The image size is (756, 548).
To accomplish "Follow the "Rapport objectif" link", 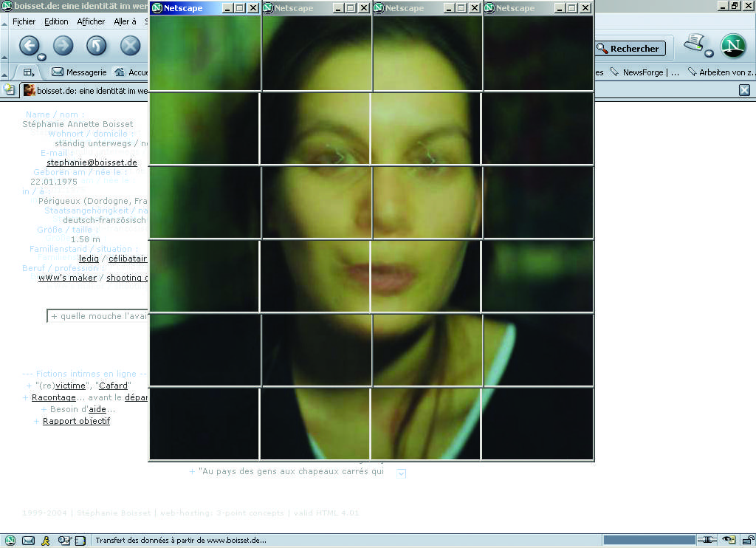I will [x=76, y=421].
